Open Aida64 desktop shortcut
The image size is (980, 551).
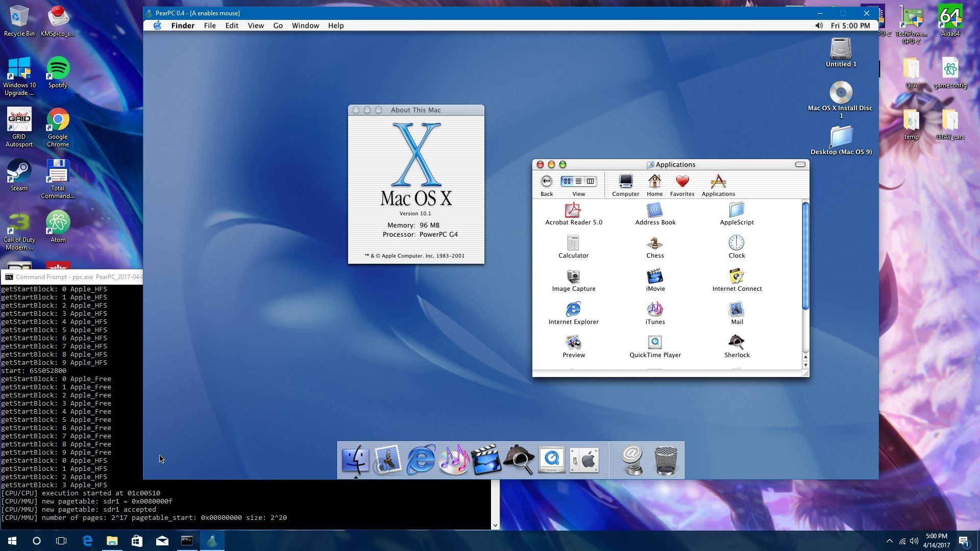pos(950,20)
